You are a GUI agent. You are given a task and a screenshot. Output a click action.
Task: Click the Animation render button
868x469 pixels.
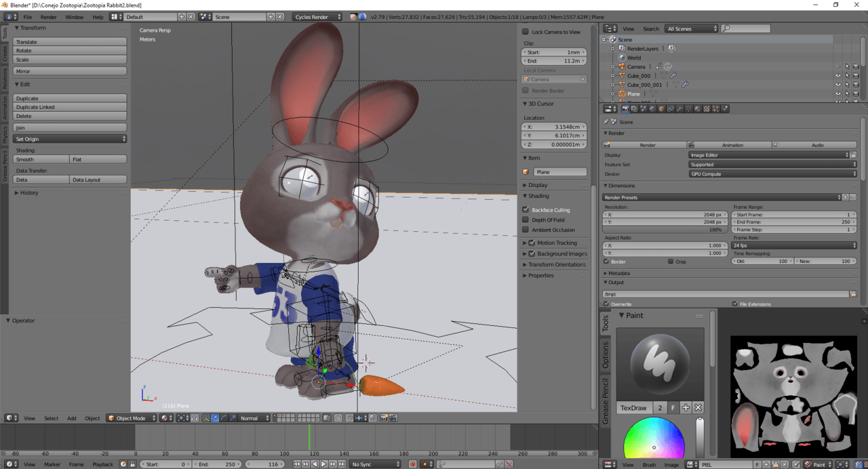729,145
